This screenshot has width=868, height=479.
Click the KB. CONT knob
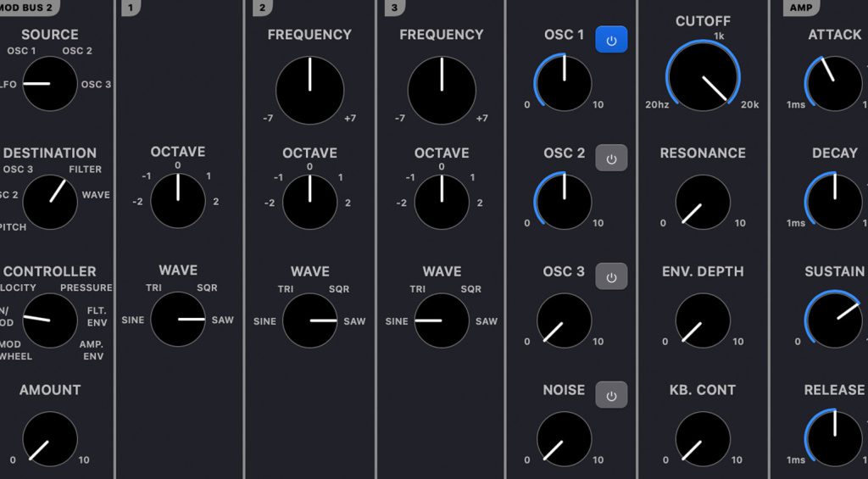click(x=703, y=439)
